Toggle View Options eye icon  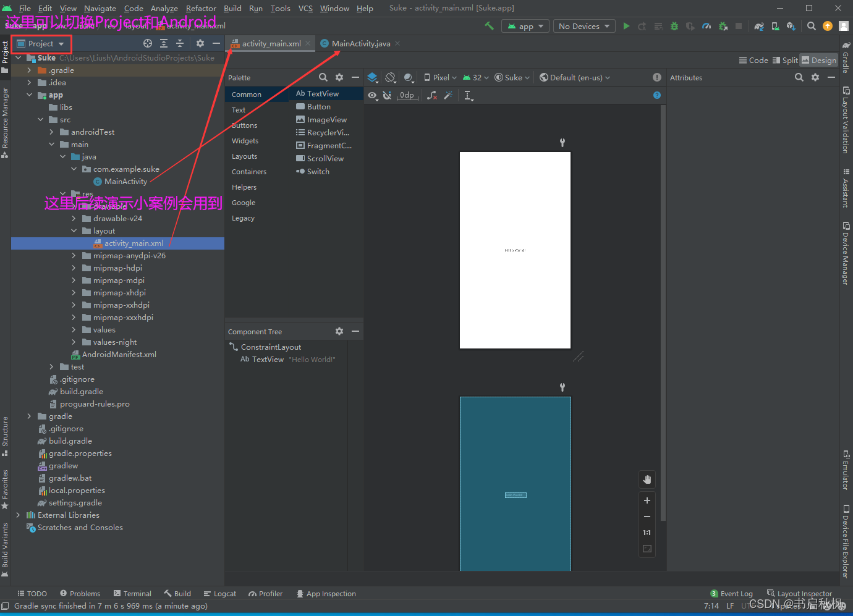[372, 95]
